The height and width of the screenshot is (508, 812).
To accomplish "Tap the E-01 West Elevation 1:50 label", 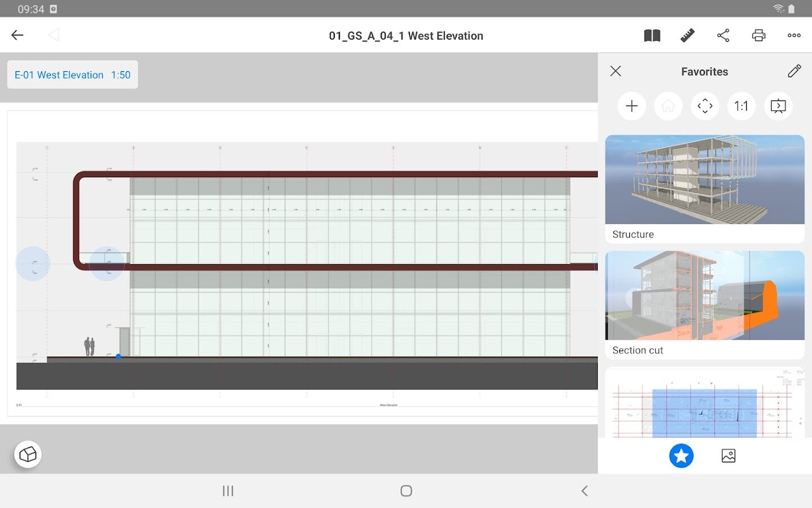I will 72,75.
